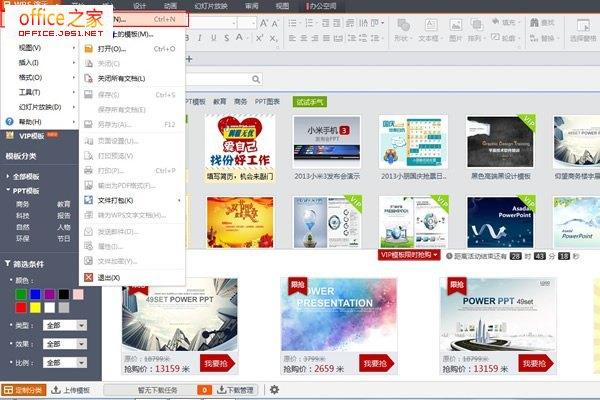
Task: Open the Slide Show (幻灯片放映D) submenu
Action: pyautogui.click(x=40, y=107)
